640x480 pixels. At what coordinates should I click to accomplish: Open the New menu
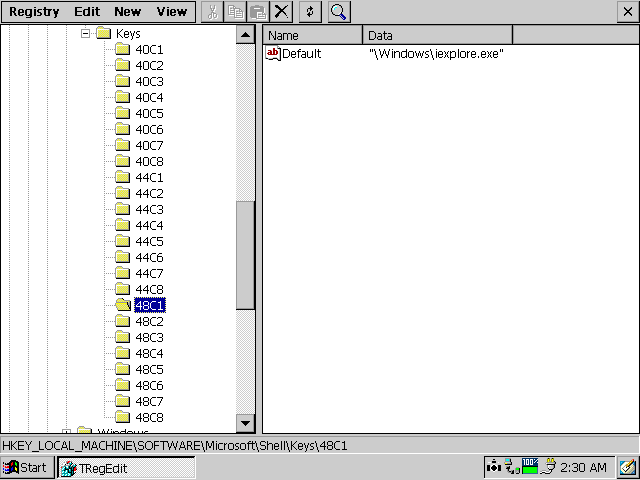[127, 12]
